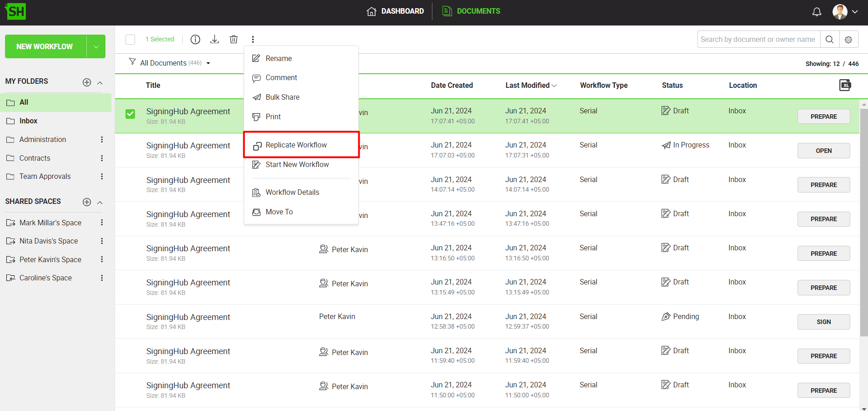Click the search magnifier icon
Image resolution: width=868 pixels, height=411 pixels.
[x=829, y=40]
